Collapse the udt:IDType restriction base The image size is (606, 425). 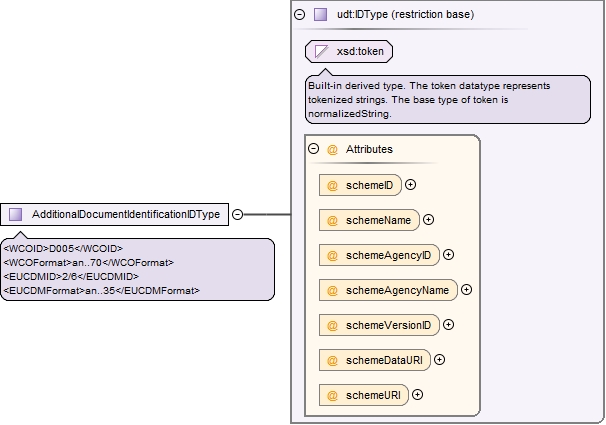coord(300,15)
